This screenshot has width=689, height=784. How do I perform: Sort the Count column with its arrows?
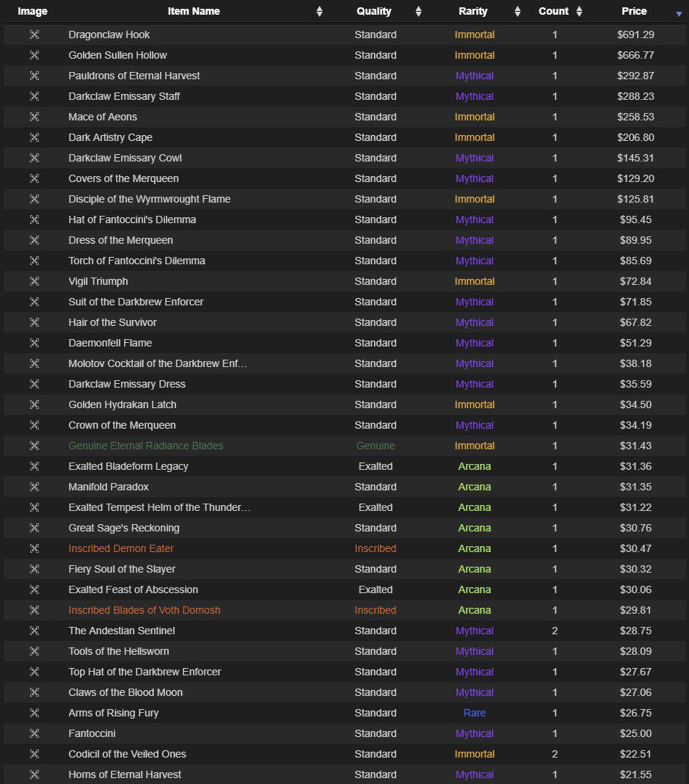point(579,12)
